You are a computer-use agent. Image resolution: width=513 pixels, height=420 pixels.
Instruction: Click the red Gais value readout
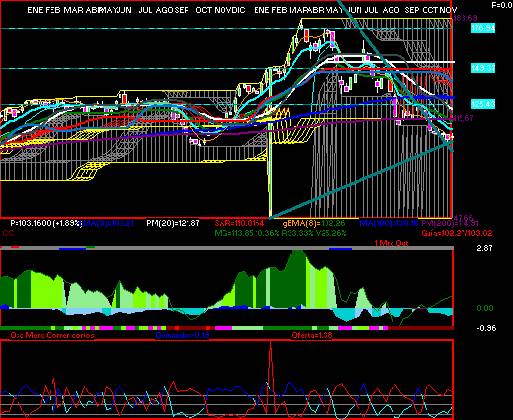pyautogui.click(x=456, y=233)
